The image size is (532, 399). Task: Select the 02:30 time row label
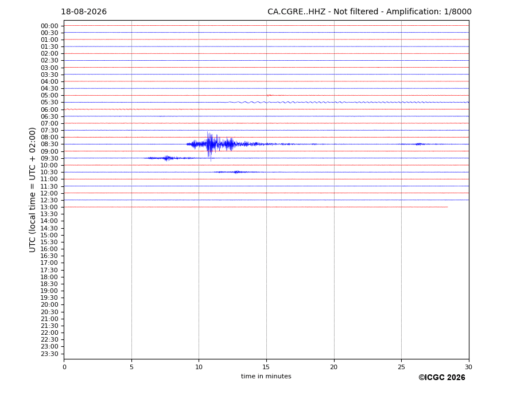49,60
